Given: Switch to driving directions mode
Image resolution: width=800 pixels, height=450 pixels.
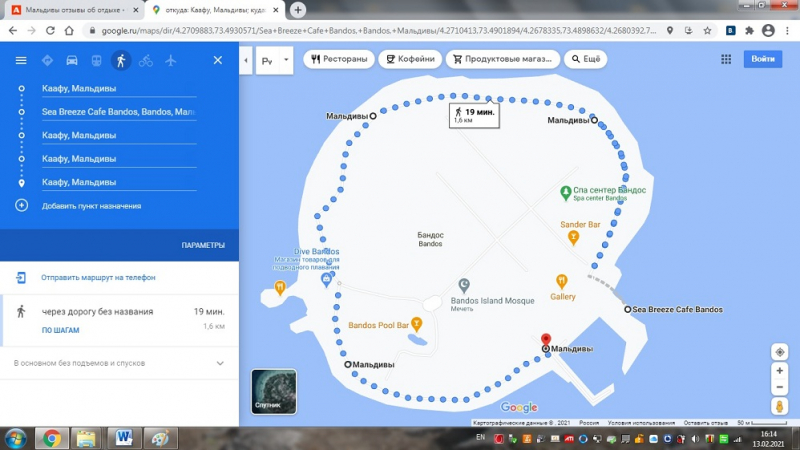Looking at the screenshot, I should click(72, 61).
